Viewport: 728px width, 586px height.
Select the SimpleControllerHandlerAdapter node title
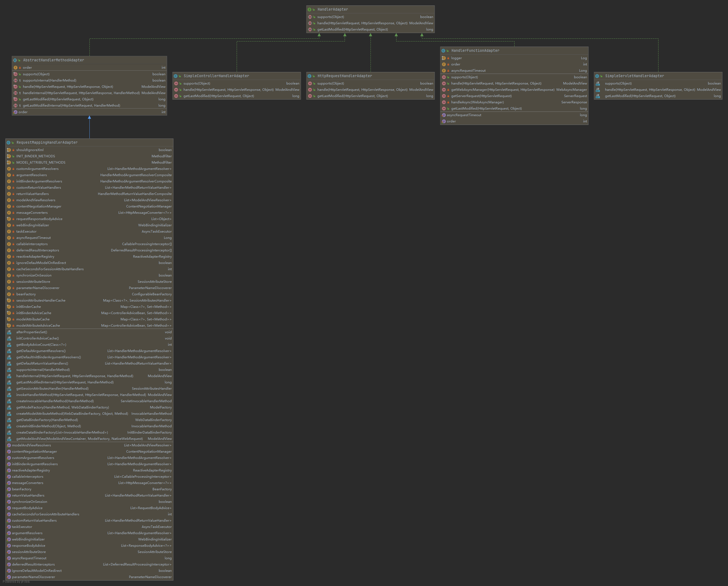(x=216, y=76)
